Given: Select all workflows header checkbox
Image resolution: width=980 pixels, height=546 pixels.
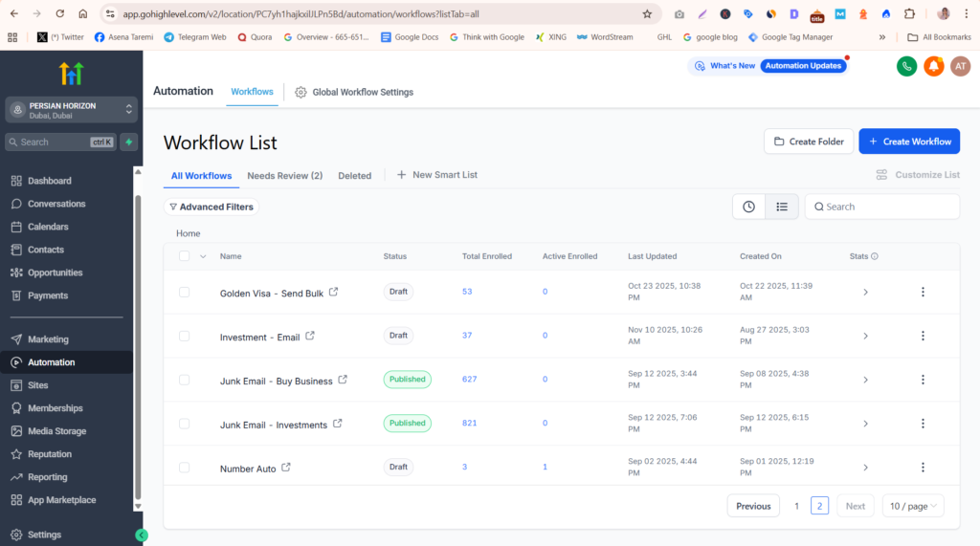Looking at the screenshot, I should 184,255.
